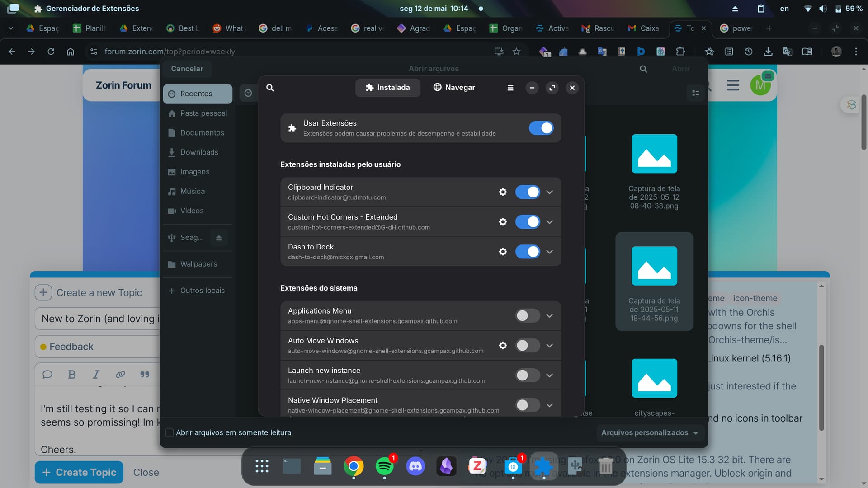Insert link in forum editor
This screenshot has height=488, width=868.
click(120, 375)
